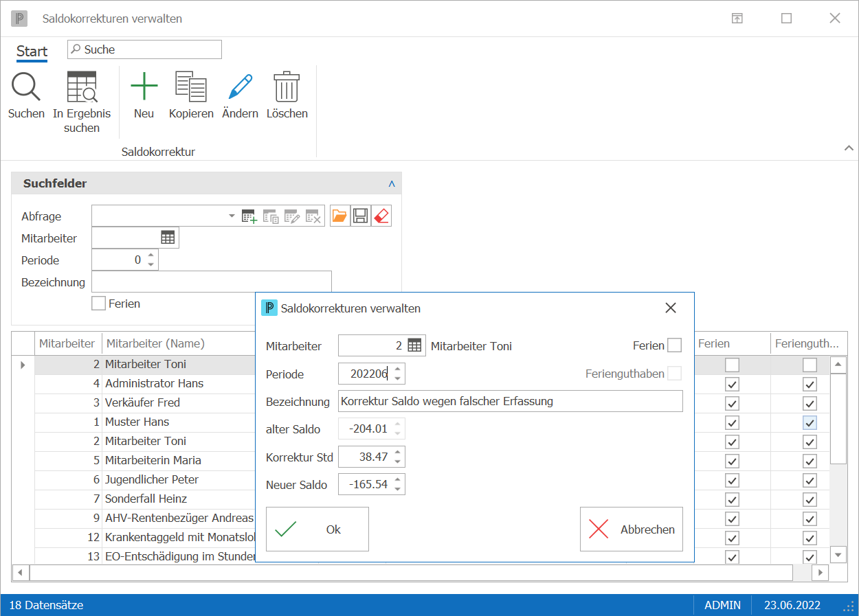Screen dimensions: 859x616
Task: Collapse the Suchfelder panel
Action: [392, 184]
